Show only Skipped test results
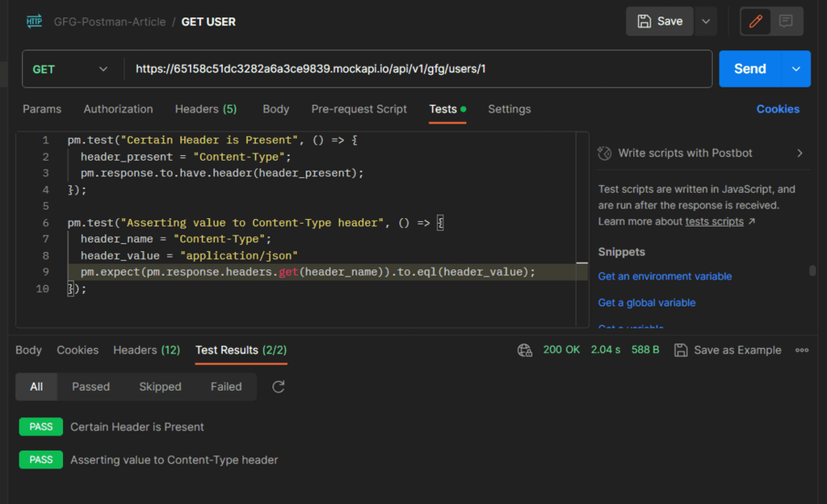The height and width of the screenshot is (504, 827). [x=160, y=387]
